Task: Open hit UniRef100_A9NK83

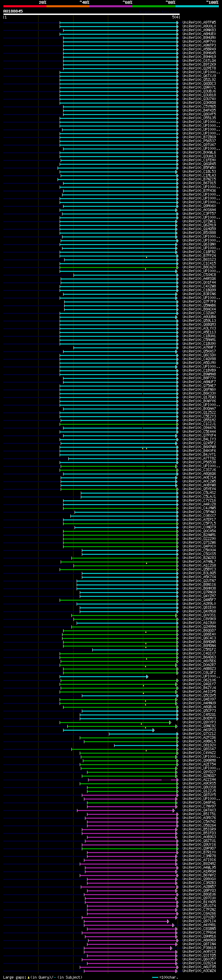Action: point(199,30)
